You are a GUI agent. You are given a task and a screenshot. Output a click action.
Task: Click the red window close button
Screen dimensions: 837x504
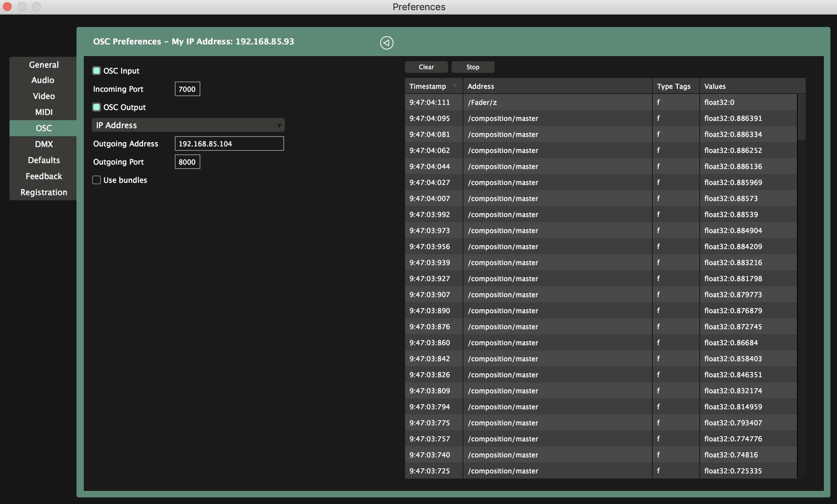[7, 7]
